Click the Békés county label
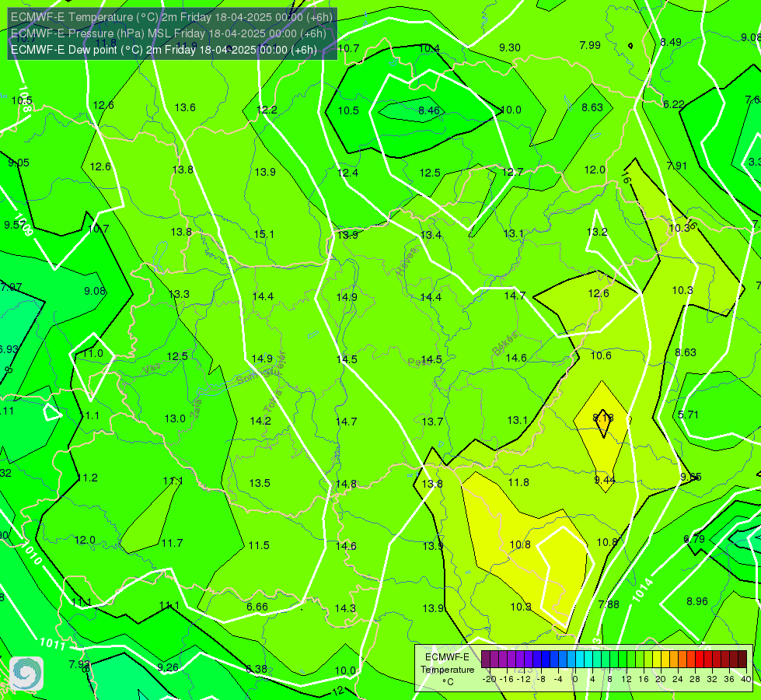The height and width of the screenshot is (700, 761). click(505, 344)
